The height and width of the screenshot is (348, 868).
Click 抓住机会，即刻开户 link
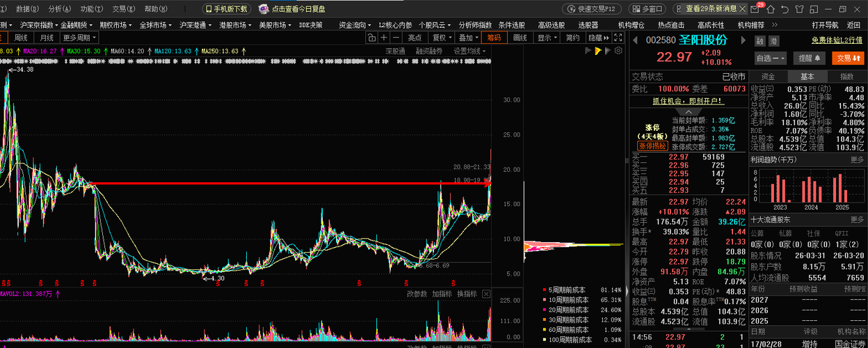pos(688,102)
